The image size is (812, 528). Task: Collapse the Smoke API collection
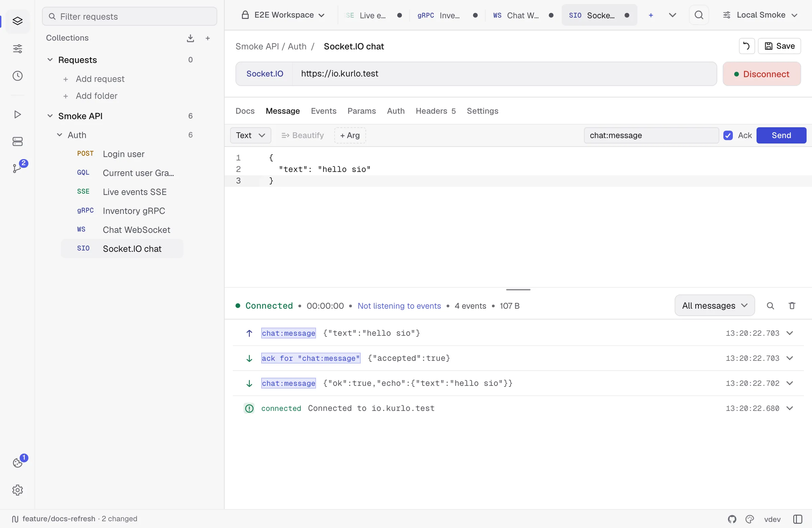click(50, 116)
